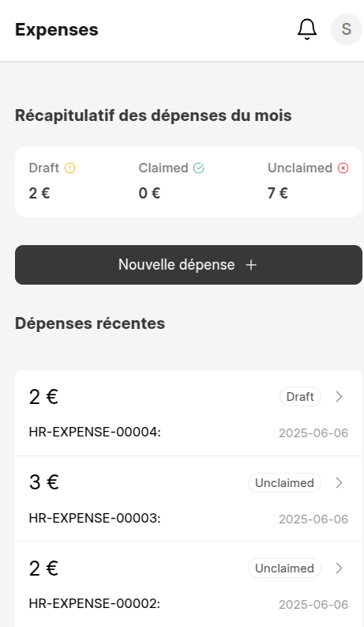Open expense HR-EXPENSE-00002

[x=189, y=584]
